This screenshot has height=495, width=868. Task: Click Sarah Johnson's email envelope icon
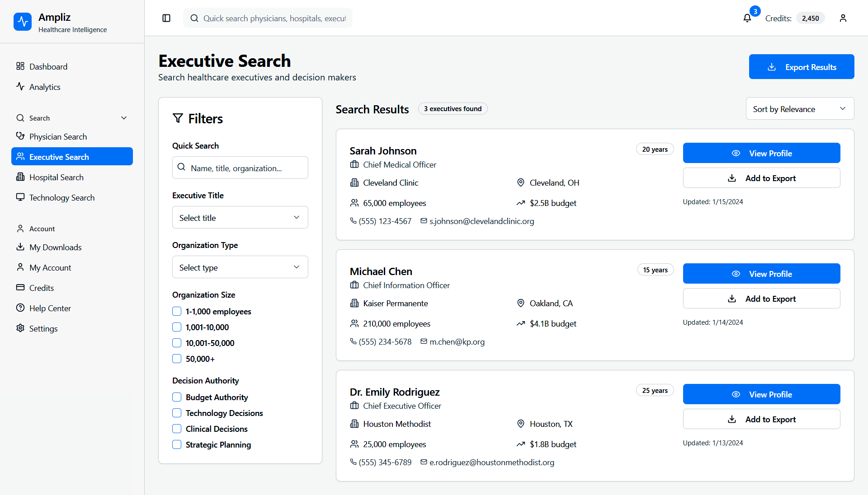pyautogui.click(x=424, y=221)
